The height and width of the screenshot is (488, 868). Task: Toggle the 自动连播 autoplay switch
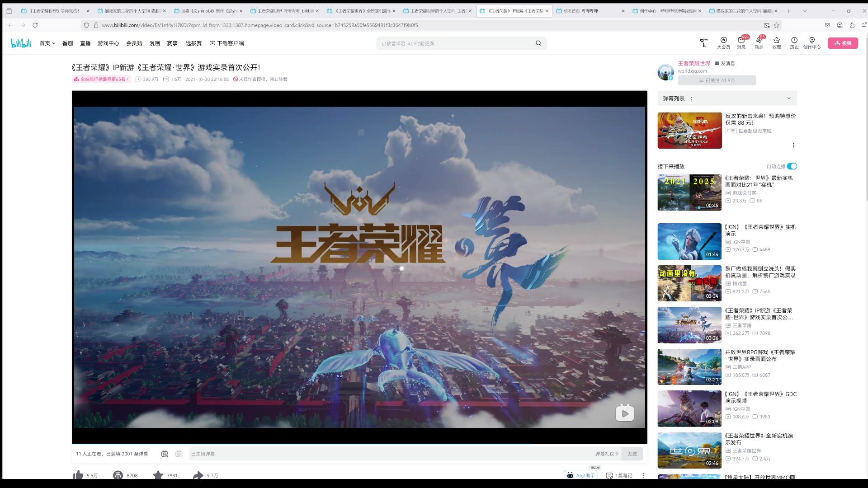click(792, 166)
